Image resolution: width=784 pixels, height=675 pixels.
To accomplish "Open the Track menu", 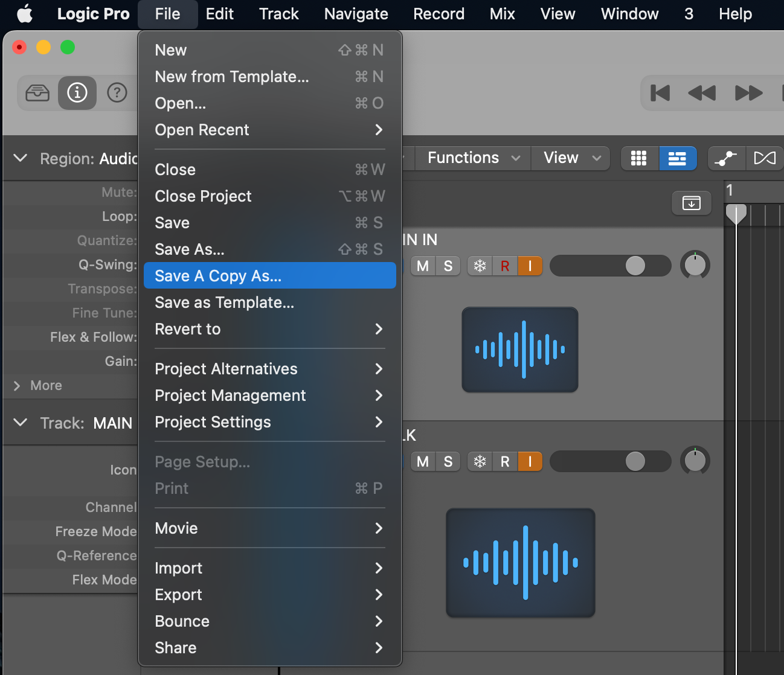I will click(x=278, y=14).
